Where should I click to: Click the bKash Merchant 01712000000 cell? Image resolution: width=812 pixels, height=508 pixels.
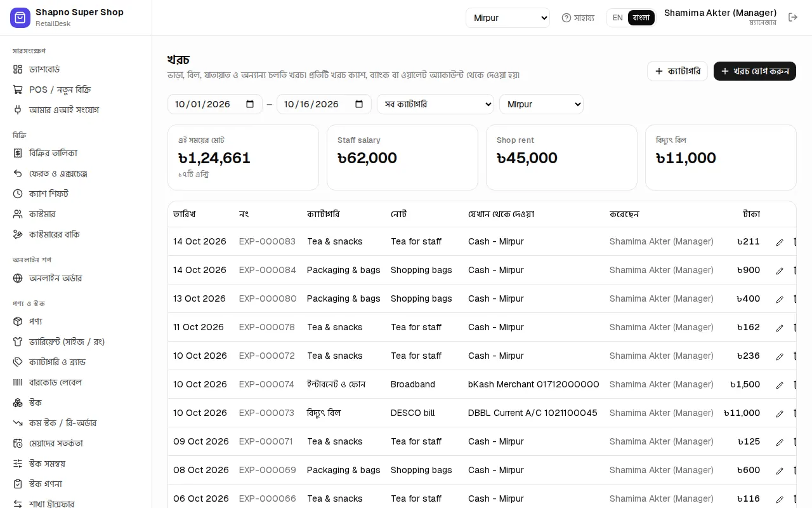pyautogui.click(x=534, y=384)
